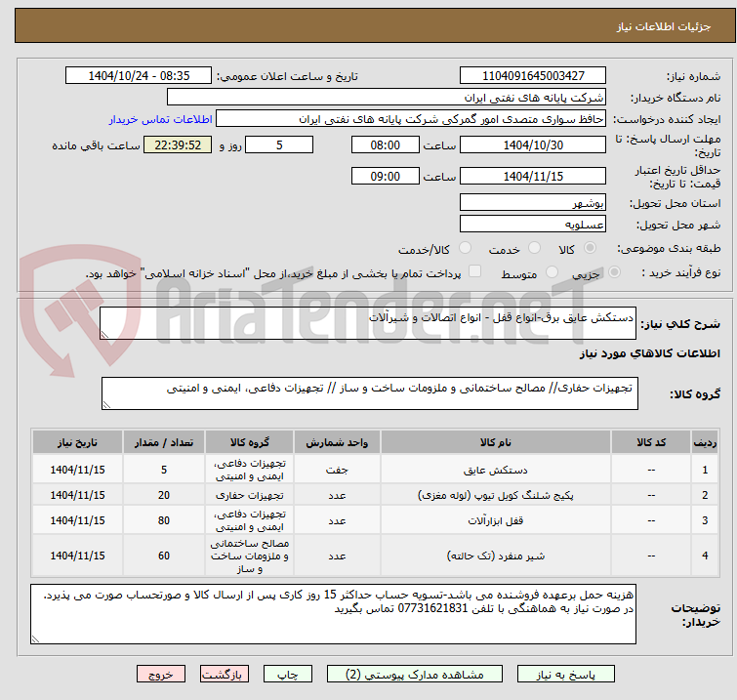The width and height of the screenshot is (737, 700).
Task: Select the 'متوسط' purchase type radio
Action: point(552,272)
